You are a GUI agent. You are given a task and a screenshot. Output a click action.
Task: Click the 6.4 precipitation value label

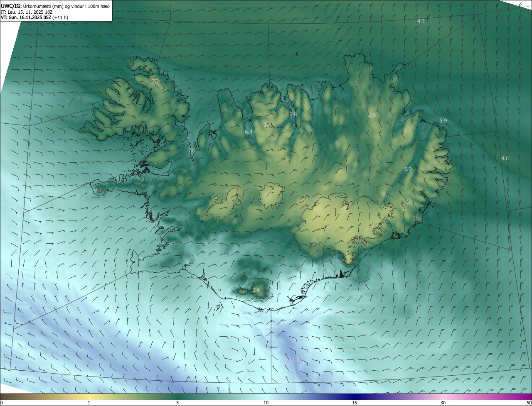(249, 132)
